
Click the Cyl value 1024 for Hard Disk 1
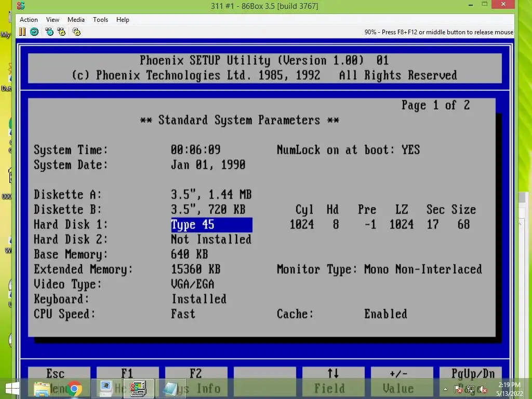click(302, 224)
